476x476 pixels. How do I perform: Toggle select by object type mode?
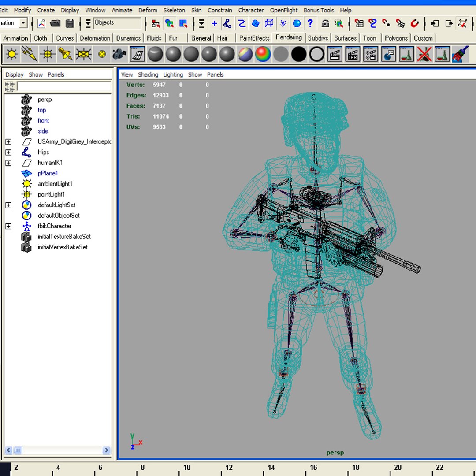click(169, 23)
